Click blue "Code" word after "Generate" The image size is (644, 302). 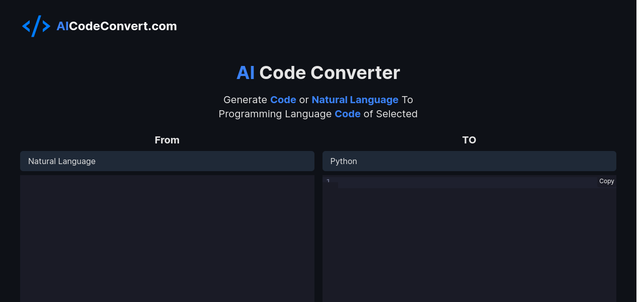coord(283,100)
